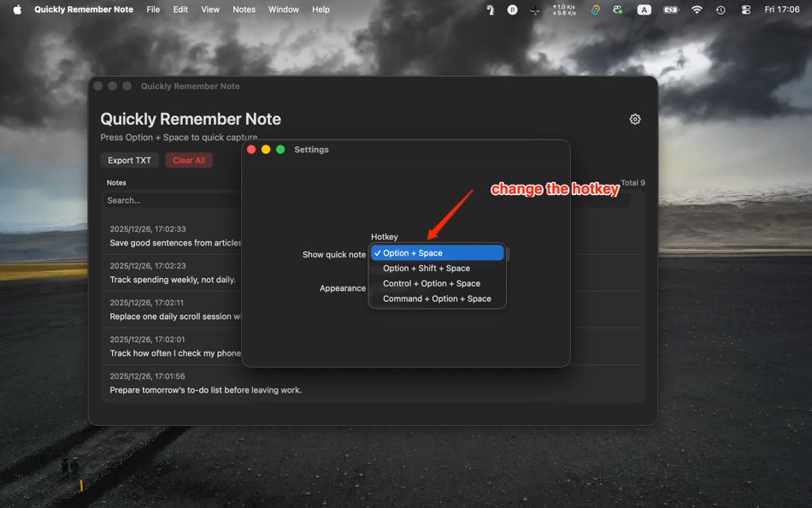Open the Show quick note hotkey dropdown
The height and width of the screenshot is (508, 812).
tap(437, 252)
